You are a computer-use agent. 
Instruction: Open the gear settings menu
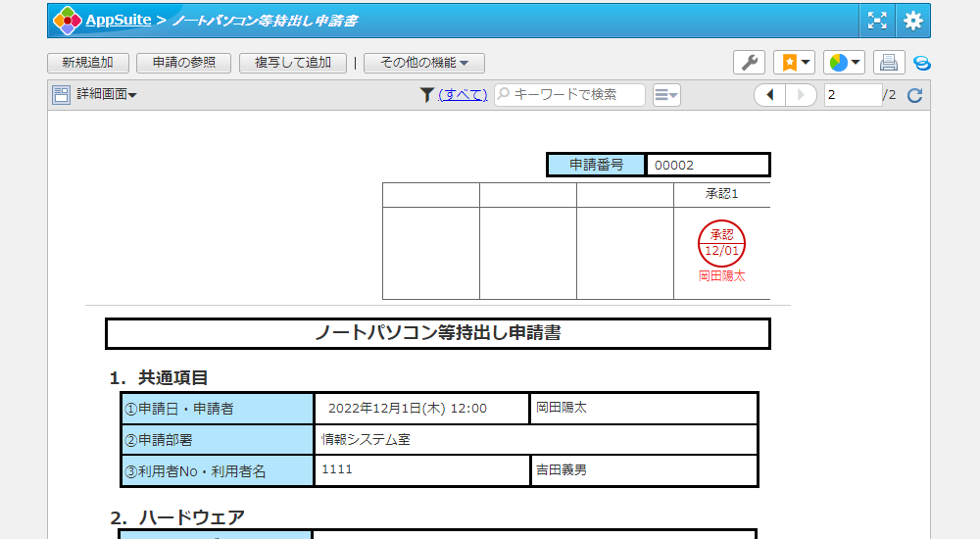tap(913, 21)
